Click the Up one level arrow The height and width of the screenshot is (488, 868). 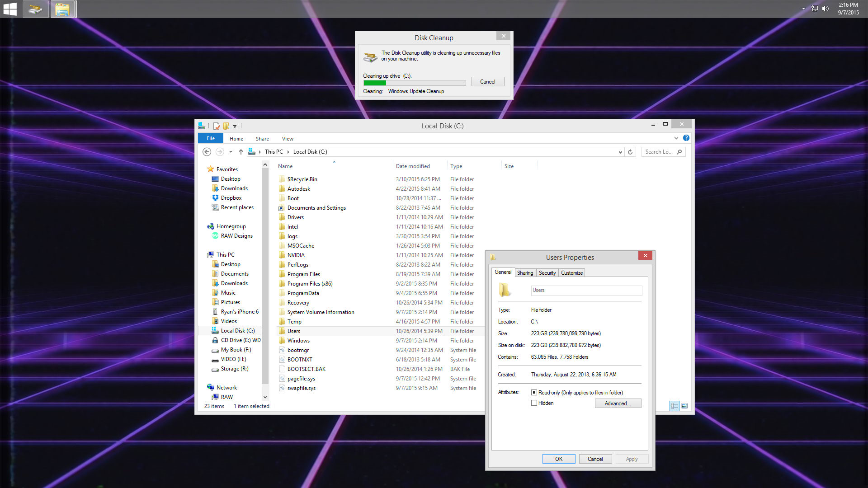click(x=241, y=152)
